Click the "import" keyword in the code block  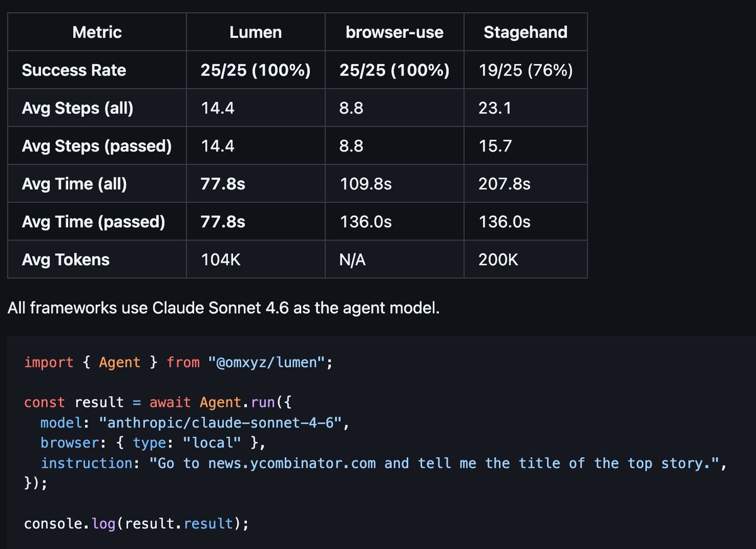click(x=49, y=363)
